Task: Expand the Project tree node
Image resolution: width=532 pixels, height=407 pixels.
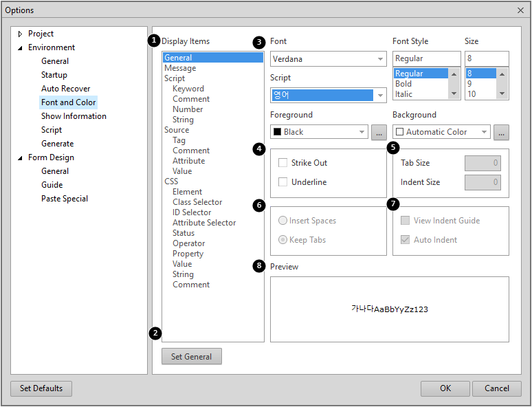Action: click(x=20, y=34)
